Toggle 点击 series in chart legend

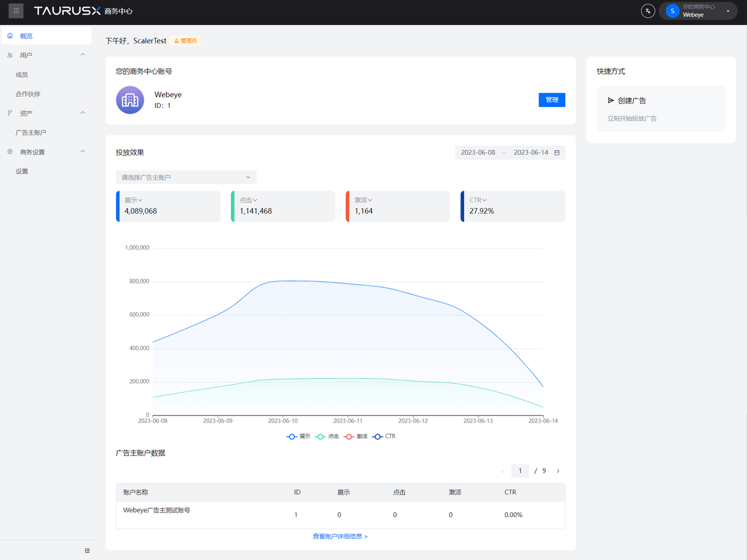click(327, 436)
